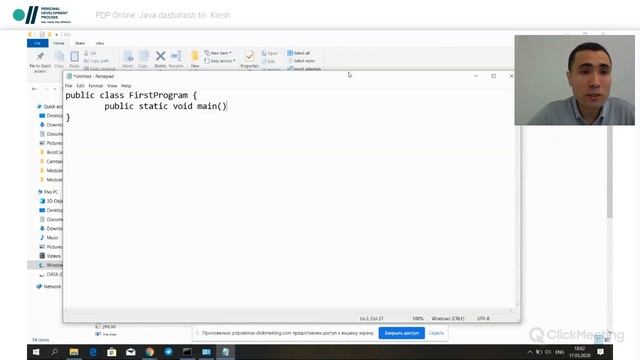This screenshot has height=360, width=640.
Task: Click the ENG language indicator in system tray
Action: coord(560,352)
